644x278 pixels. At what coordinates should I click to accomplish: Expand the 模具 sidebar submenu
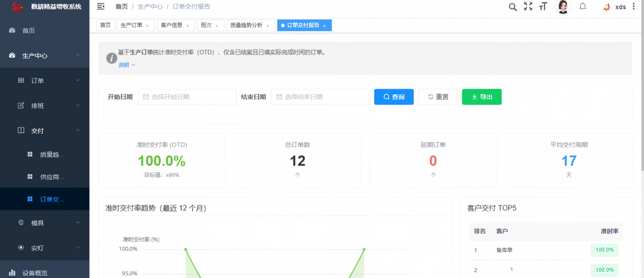[x=44, y=223]
